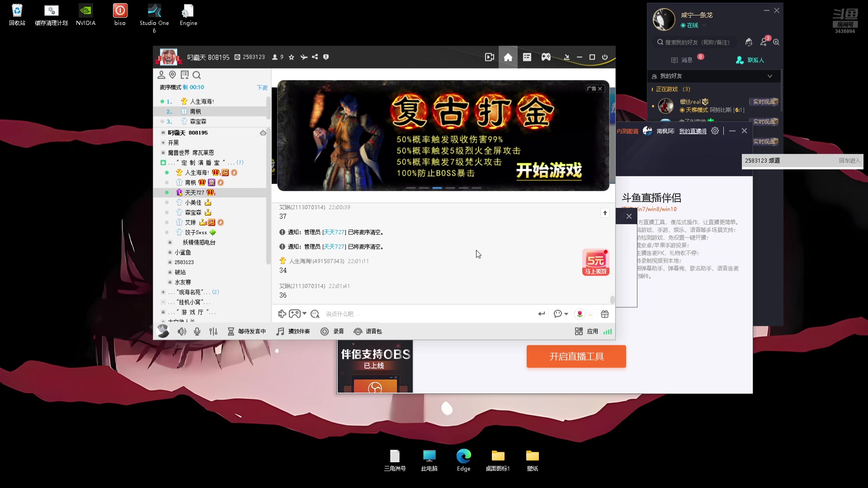Share the channel via the share icon

[315, 57]
